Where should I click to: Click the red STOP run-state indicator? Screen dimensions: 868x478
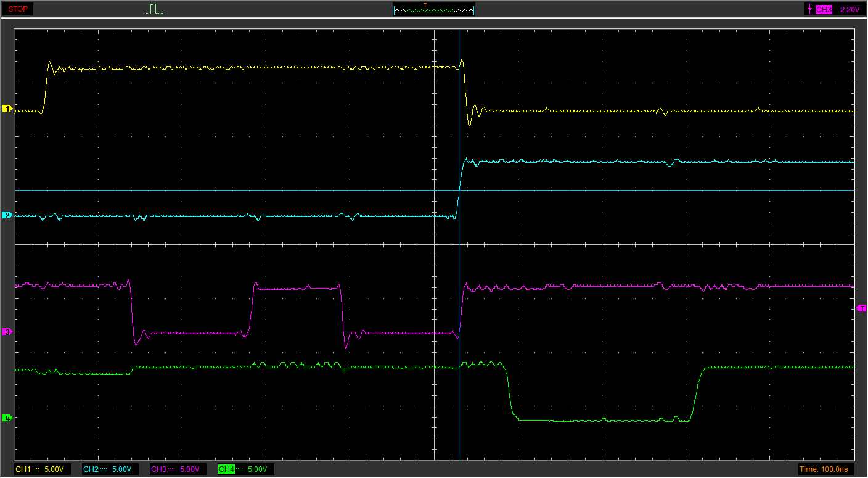[18, 9]
